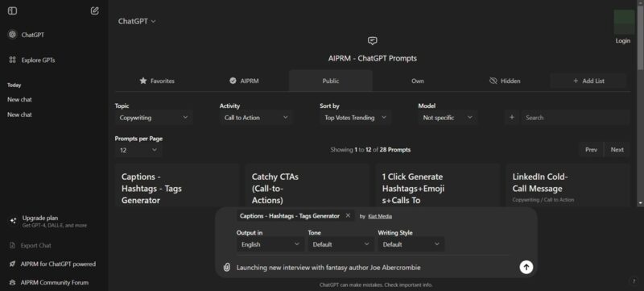Open the help question mark icon

click(x=634, y=281)
